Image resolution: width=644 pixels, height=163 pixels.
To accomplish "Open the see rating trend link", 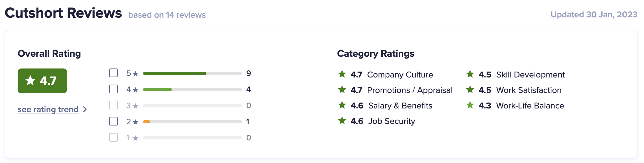I will 48,109.
